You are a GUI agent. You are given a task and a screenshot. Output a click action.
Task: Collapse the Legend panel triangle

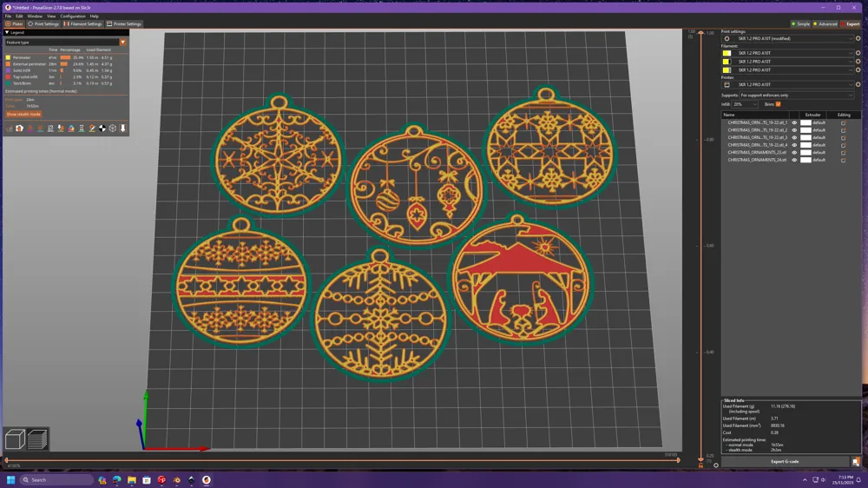pyautogui.click(x=7, y=33)
